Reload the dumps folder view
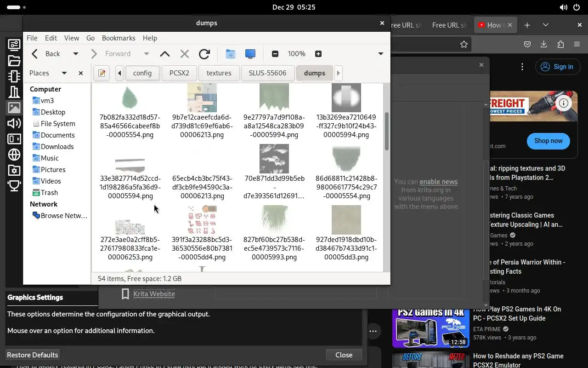The image size is (588, 368). 204,54
